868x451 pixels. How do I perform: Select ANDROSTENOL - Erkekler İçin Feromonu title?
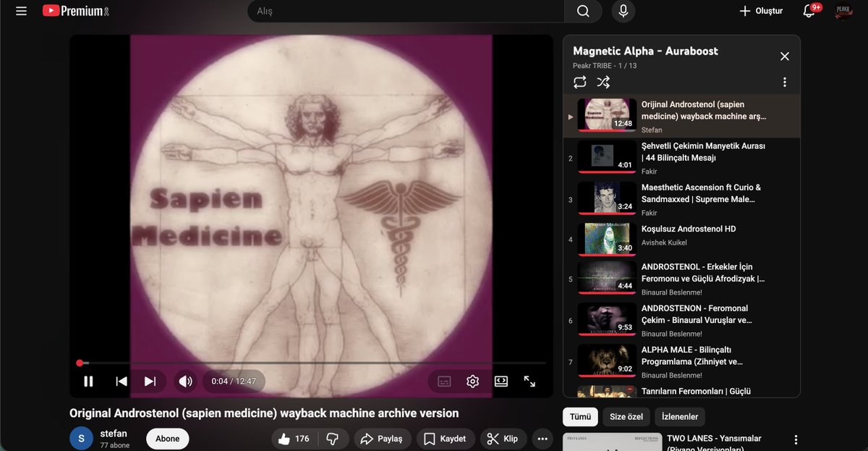coord(703,272)
